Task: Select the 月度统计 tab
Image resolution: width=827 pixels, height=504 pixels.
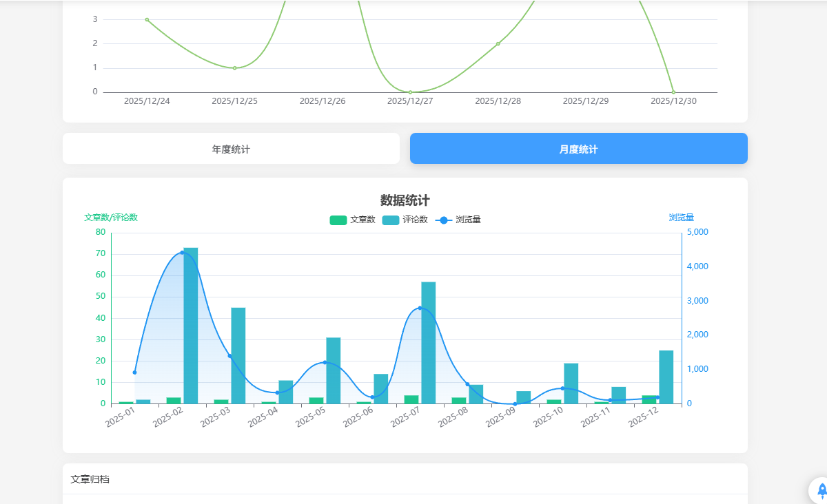Action: [x=578, y=149]
